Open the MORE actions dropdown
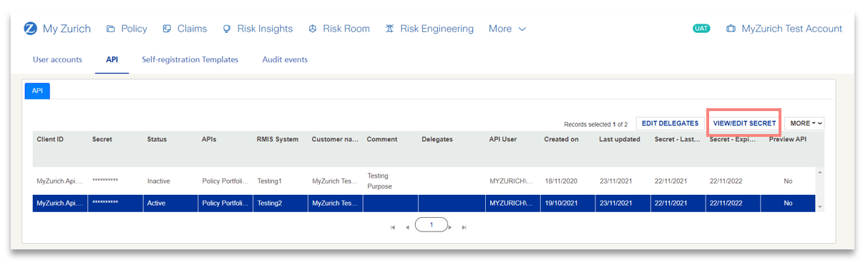 804,123
